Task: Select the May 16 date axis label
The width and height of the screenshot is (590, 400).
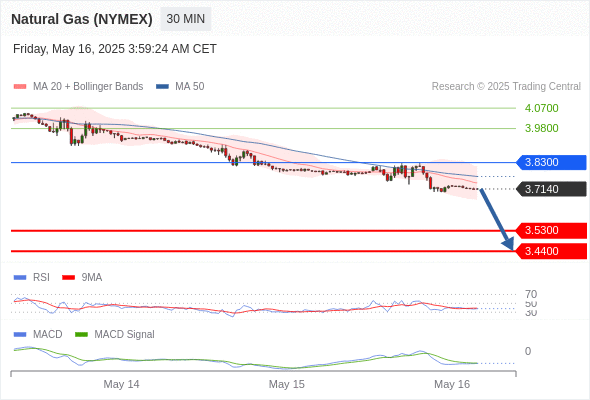Action: coord(452,384)
